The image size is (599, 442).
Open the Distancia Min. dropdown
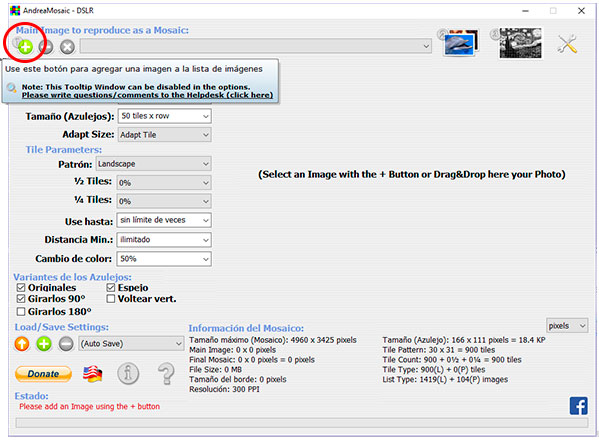[164, 240]
